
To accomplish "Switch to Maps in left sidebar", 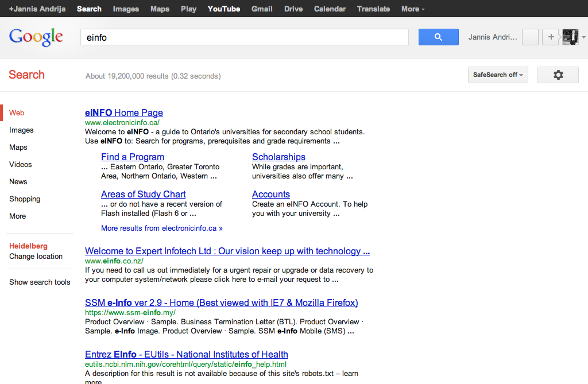I will [18, 147].
